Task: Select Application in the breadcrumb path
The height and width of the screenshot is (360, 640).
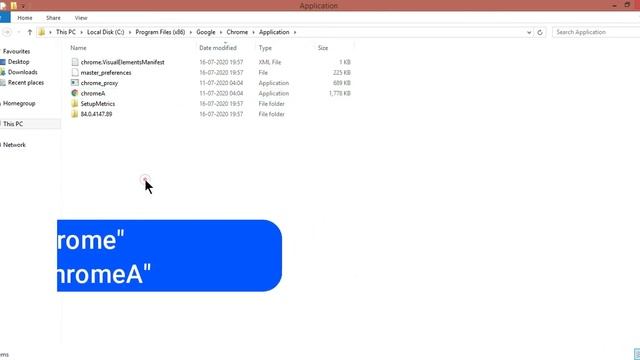Action: point(274,32)
